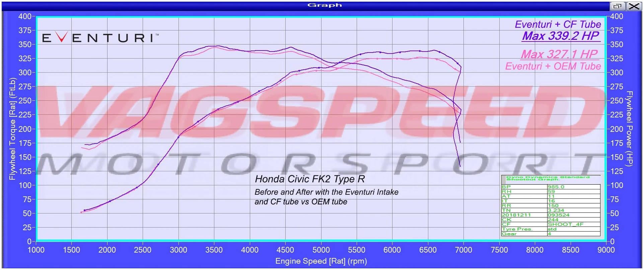Click the 'Max 327.1 HP' readout
Image resolution: width=644 pixels, height=270 pixels.
point(559,54)
